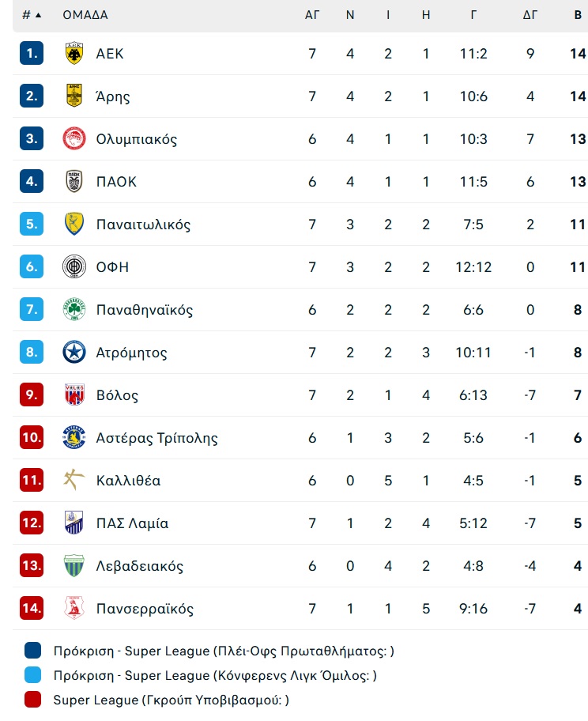Click the AEK team crest icon
The height and width of the screenshot is (721, 588).
pyautogui.click(x=74, y=53)
